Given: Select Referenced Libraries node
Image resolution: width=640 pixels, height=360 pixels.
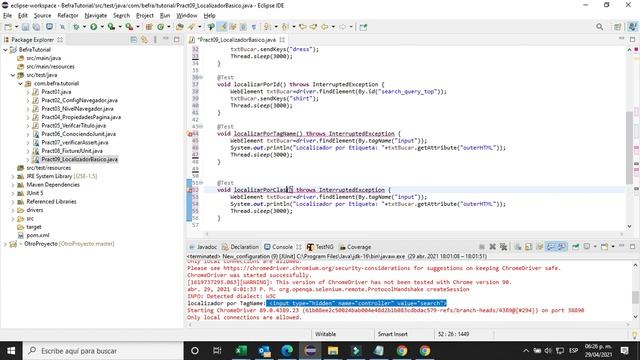Looking at the screenshot, I should pos(51,202).
